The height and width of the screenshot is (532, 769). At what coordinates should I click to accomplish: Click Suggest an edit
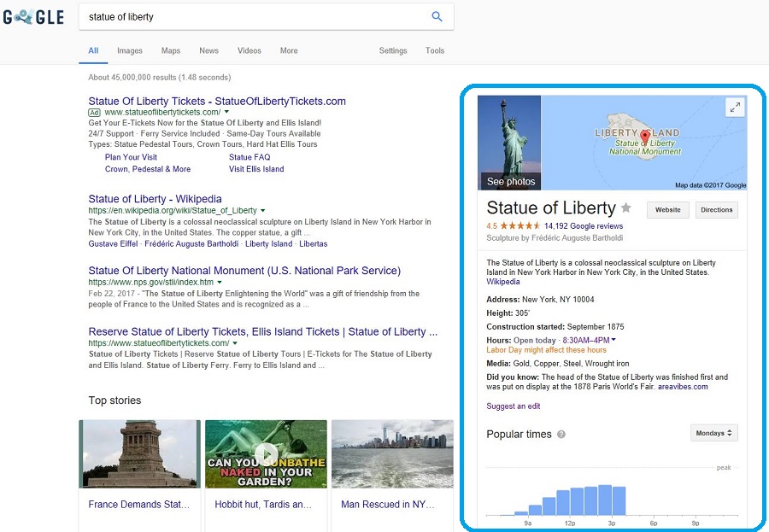(x=513, y=406)
